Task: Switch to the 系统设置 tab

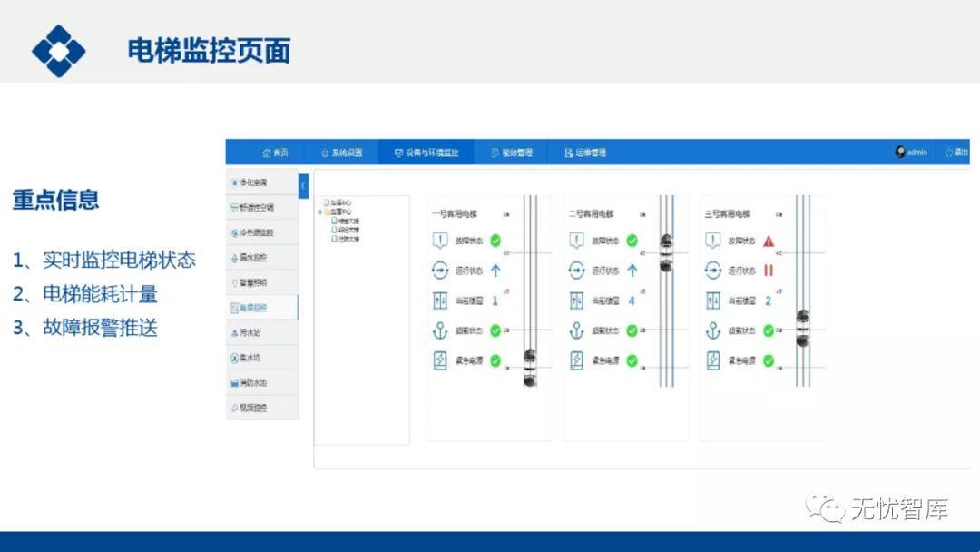Action: pyautogui.click(x=341, y=153)
